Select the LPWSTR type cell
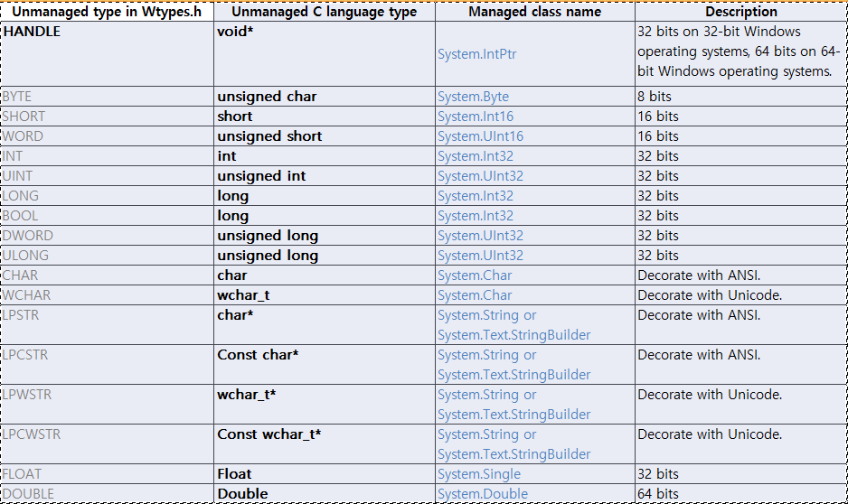This screenshot has width=848, height=504. click(107, 405)
